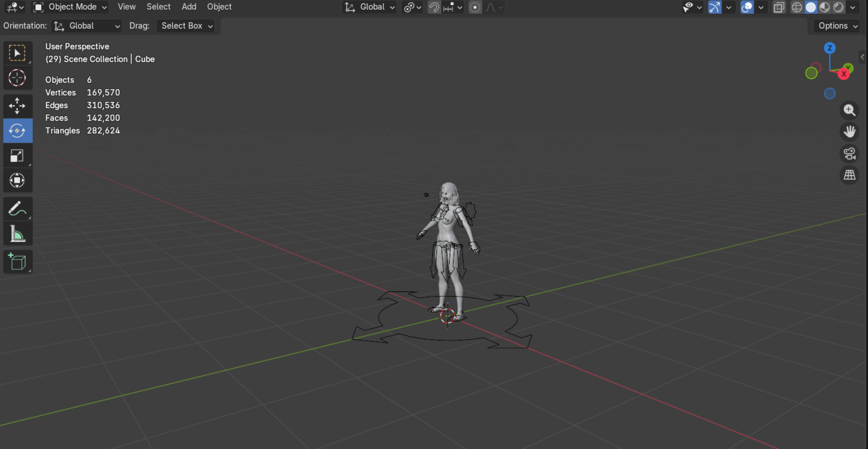The height and width of the screenshot is (449, 868).
Task: Click the 'Triangles 282,624' statistic
Action: coord(83,131)
